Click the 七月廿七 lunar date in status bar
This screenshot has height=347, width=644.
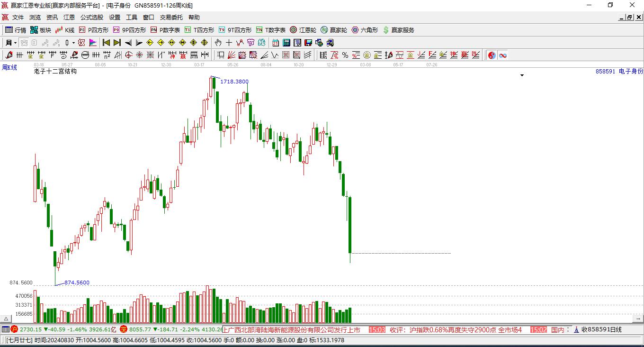point(19,340)
